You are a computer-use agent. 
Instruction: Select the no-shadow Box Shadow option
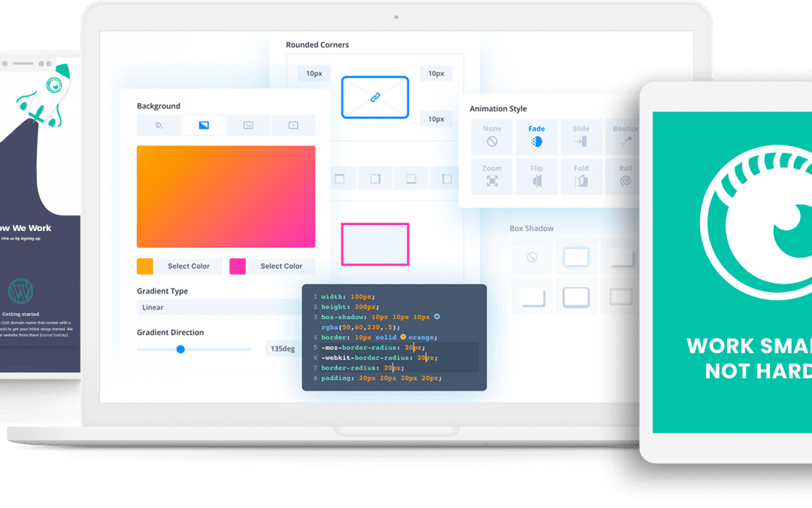[532, 257]
